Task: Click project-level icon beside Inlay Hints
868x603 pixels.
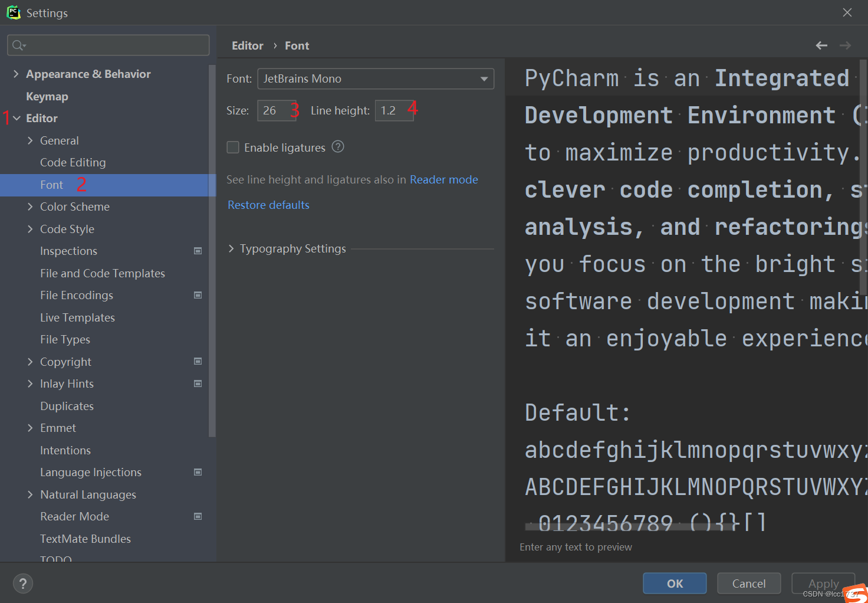Action: (198, 384)
